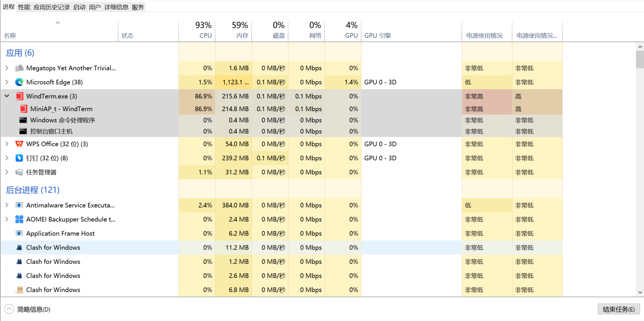Viewport: 644px width, 321px height.
Task: Expand the WPS Office (32 位) group
Action: 7,144
